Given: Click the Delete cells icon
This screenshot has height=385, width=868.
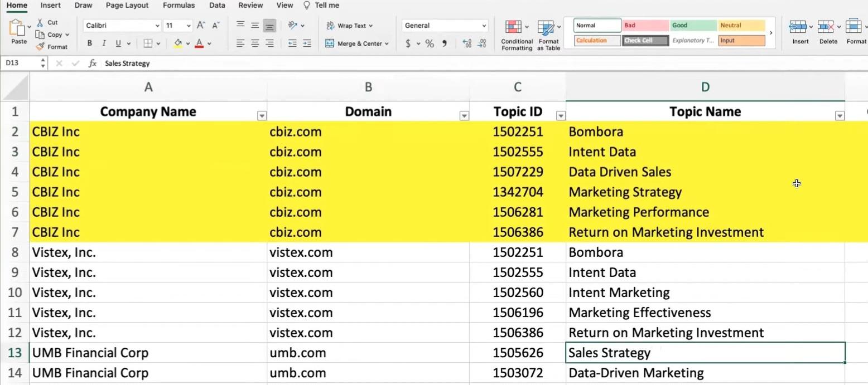Looking at the screenshot, I should [x=826, y=27].
